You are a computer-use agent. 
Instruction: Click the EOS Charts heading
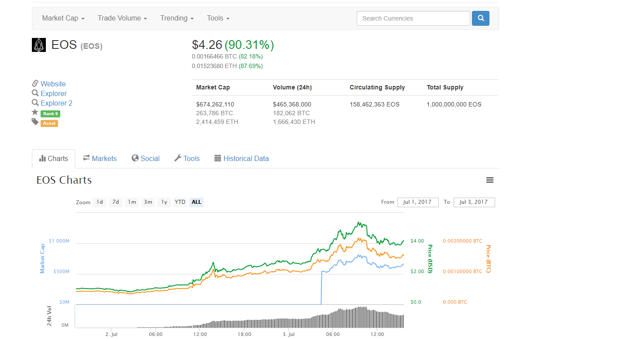click(x=64, y=180)
